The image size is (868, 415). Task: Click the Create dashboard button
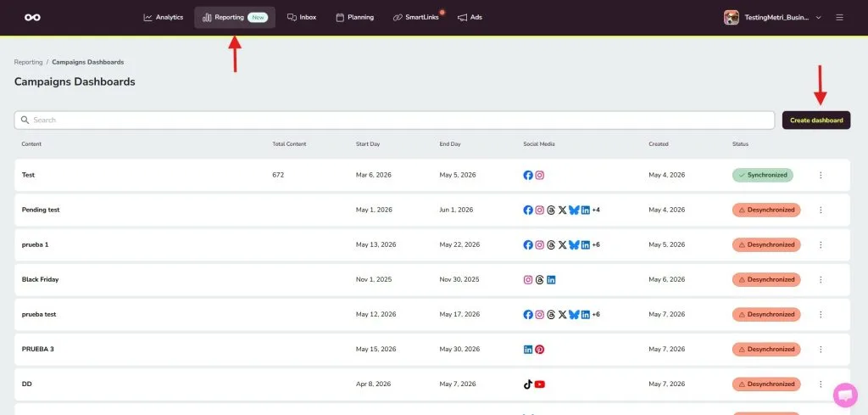(x=816, y=121)
